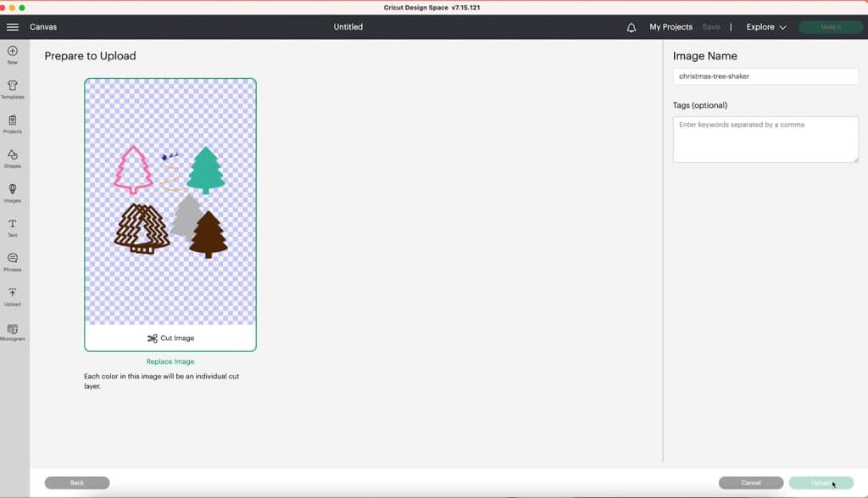The image size is (868, 498).
Task: Click the Tags (optional) label
Action: 699,105
